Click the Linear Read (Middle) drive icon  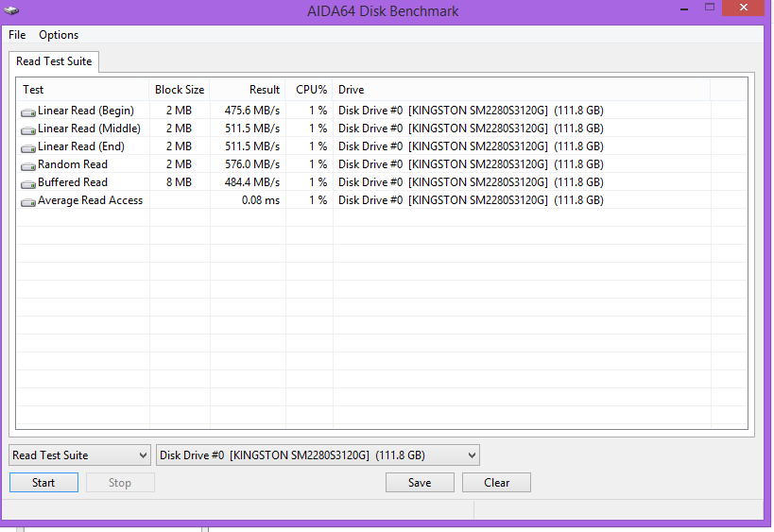coord(28,130)
